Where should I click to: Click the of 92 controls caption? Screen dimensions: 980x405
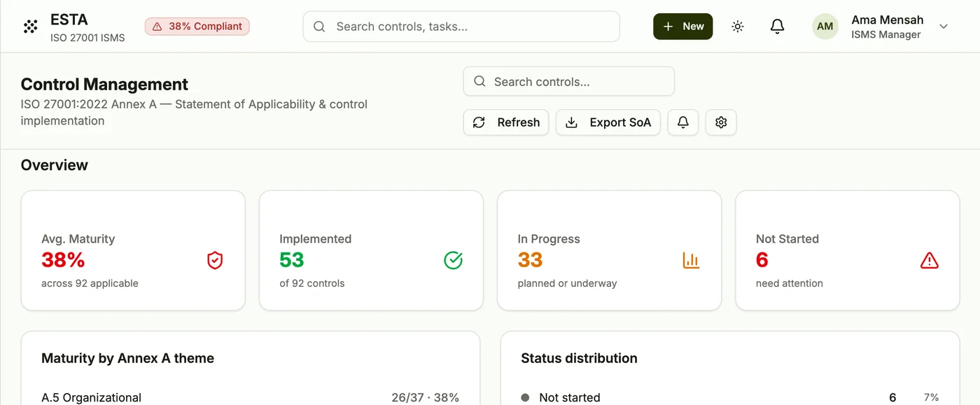312,283
